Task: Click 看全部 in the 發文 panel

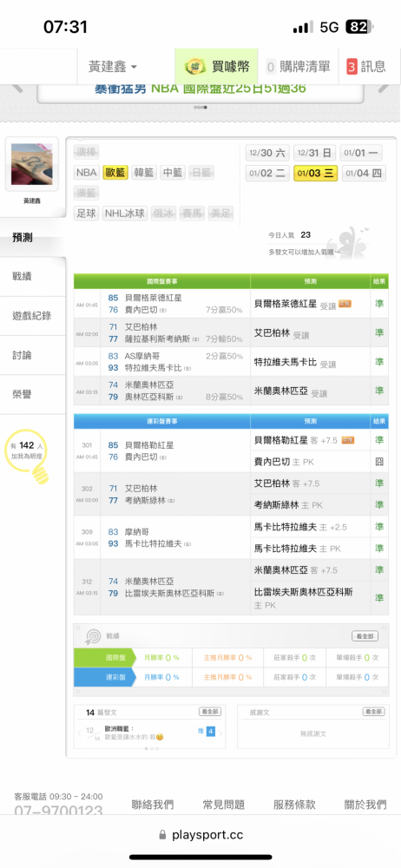Action: tap(210, 712)
